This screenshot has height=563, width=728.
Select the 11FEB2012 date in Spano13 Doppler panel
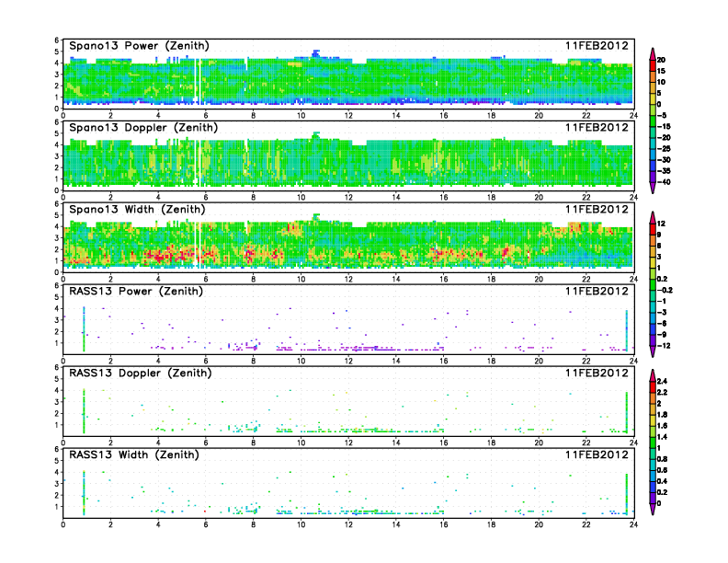(x=597, y=127)
